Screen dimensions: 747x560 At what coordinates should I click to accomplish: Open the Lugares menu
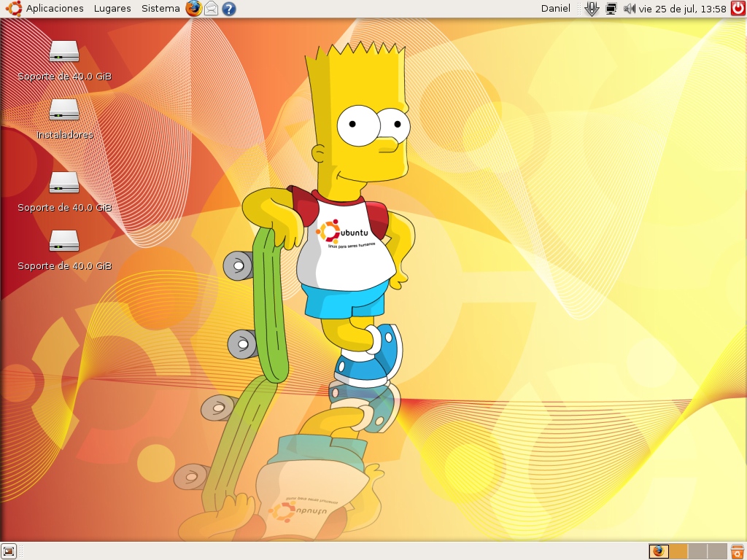(112, 9)
